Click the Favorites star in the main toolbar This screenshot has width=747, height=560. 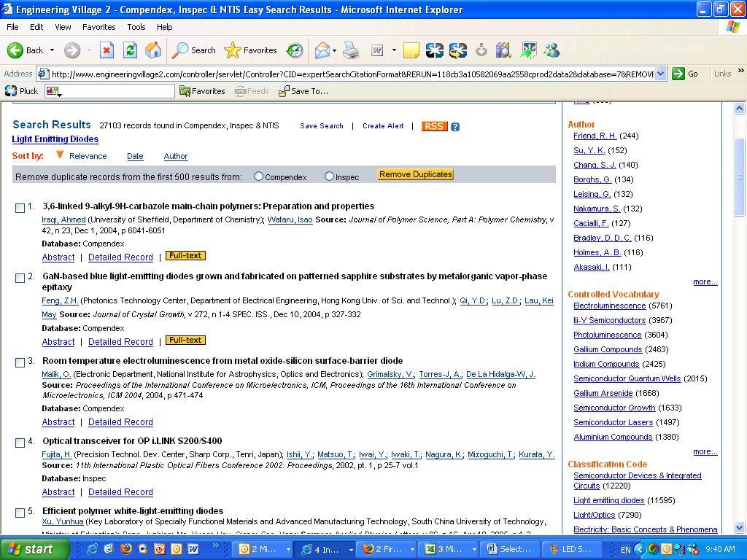click(x=250, y=50)
